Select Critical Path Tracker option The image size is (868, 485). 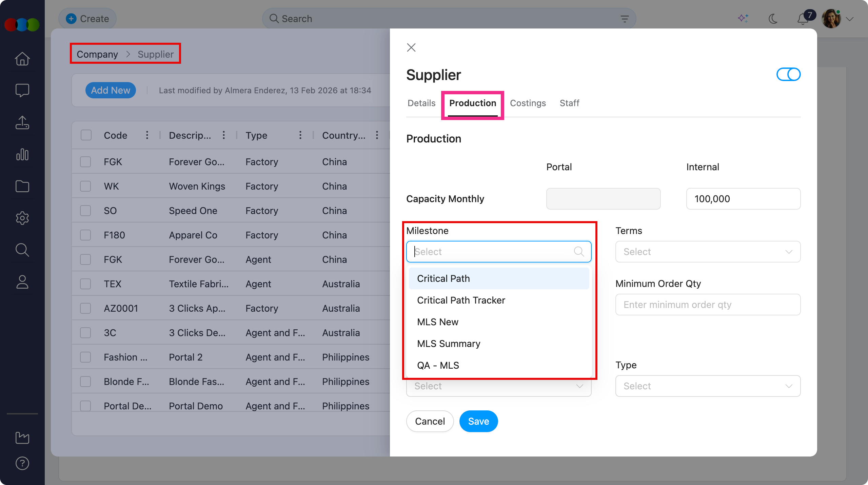pos(499,300)
